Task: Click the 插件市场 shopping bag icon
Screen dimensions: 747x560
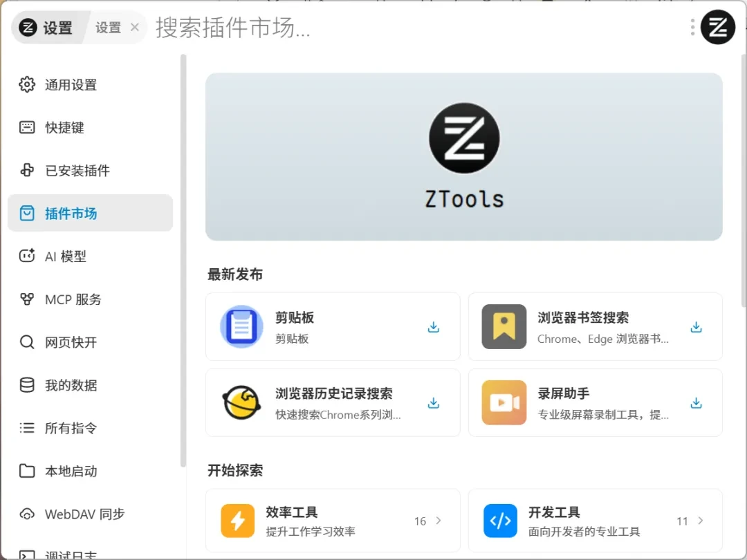Action: point(27,213)
